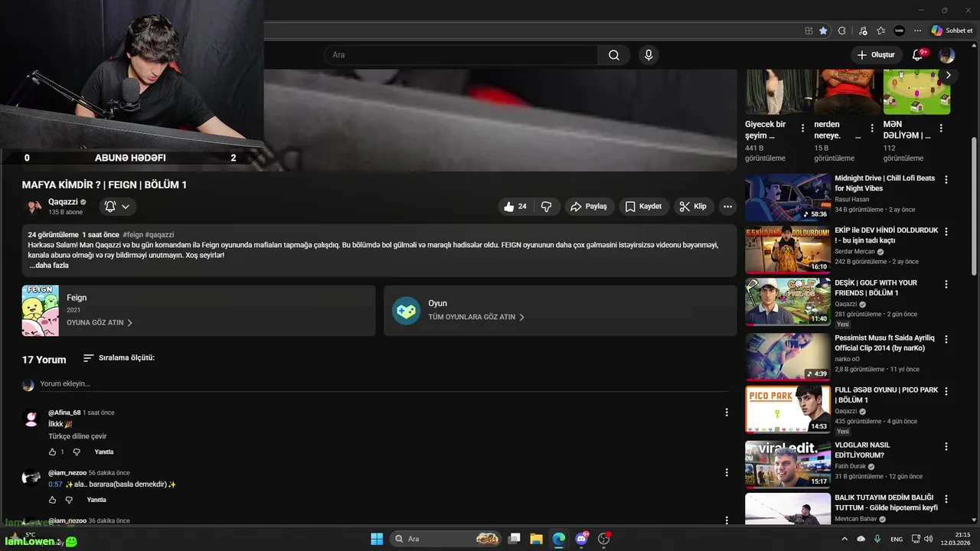Screen dimensions: 980x551
Task: Like the video with thumbs-up showing 24
Action: point(514,207)
